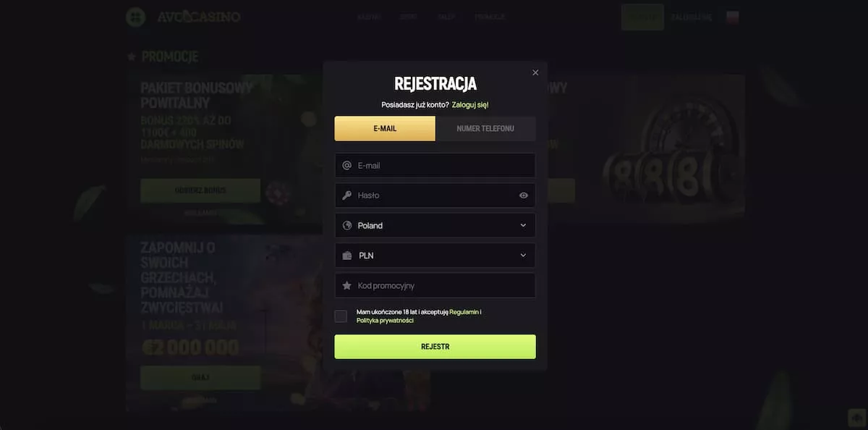Switch to the NUMER TELEFONU tab
Viewport: 868px width, 430px height.
click(x=485, y=128)
